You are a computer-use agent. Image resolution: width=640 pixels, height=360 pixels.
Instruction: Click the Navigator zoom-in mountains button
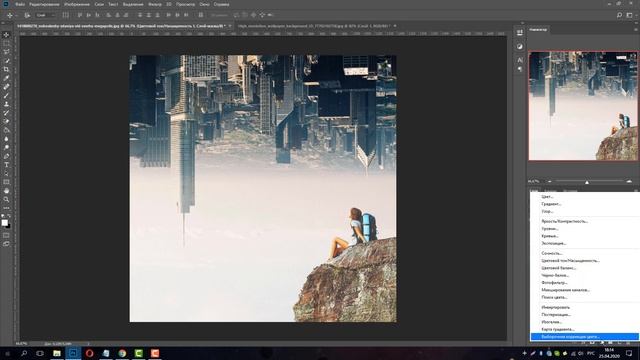click(x=629, y=181)
